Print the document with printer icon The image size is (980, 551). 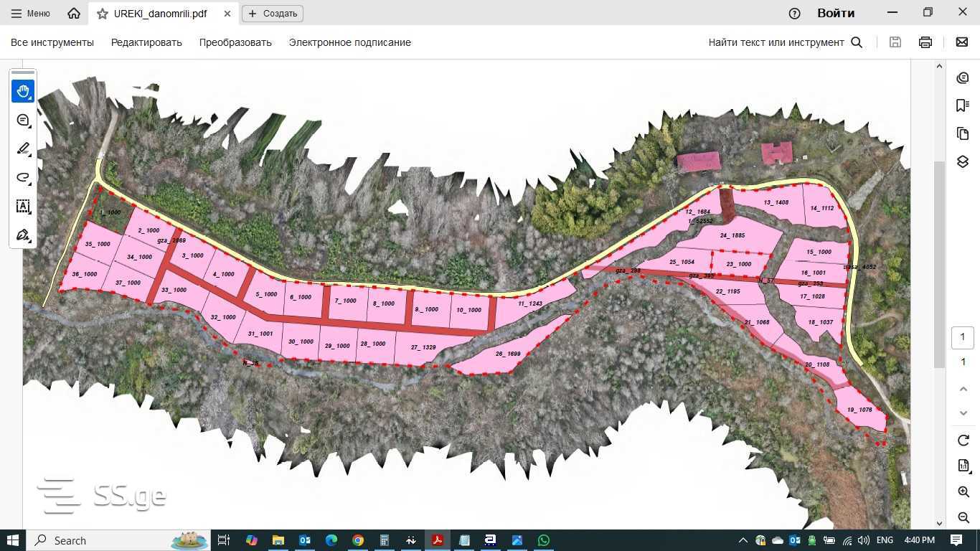click(925, 42)
